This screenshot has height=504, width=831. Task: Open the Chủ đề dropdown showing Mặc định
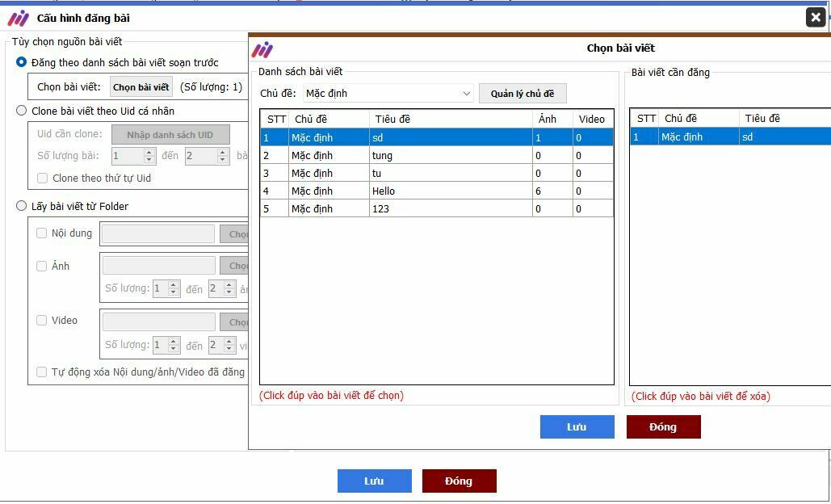[x=388, y=94]
